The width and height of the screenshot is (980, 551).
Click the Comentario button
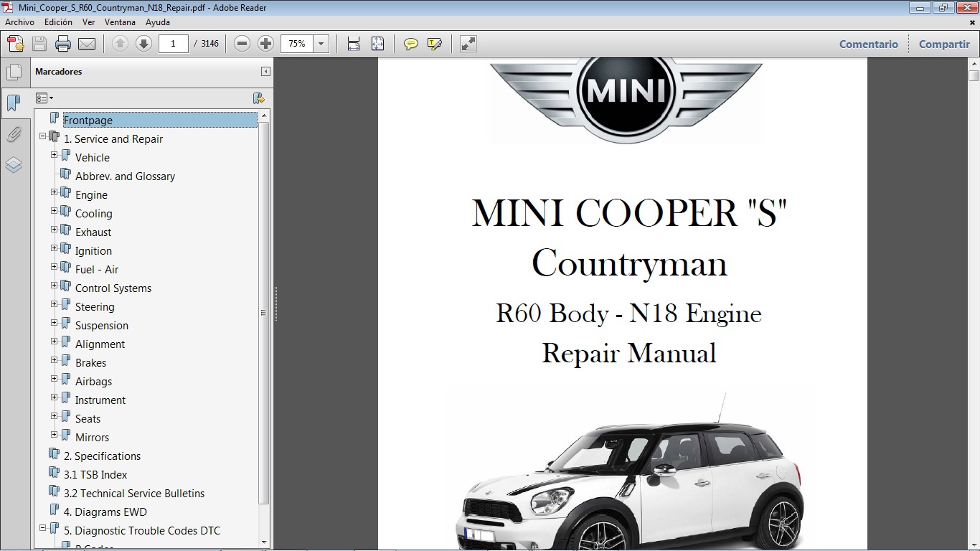[x=868, y=44]
